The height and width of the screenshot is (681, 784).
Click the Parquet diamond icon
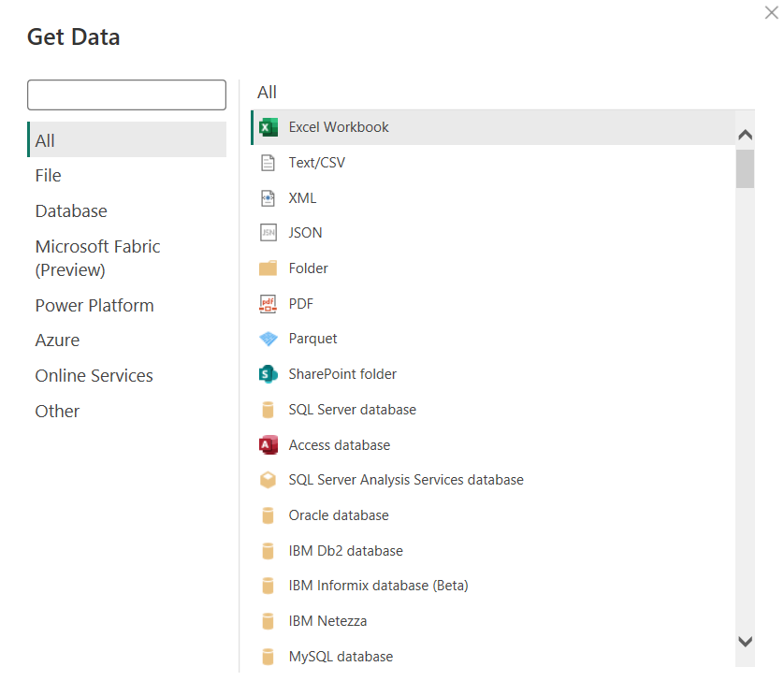pyautogui.click(x=269, y=339)
